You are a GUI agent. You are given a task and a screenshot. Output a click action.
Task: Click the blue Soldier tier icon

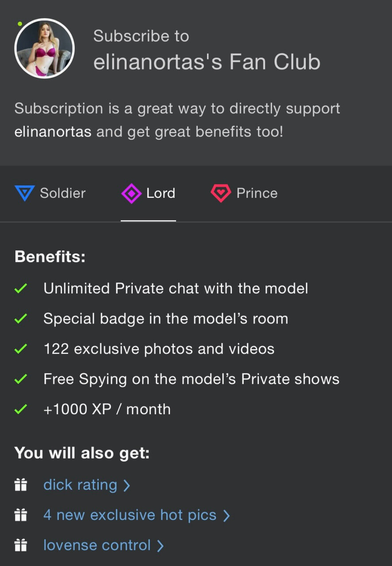pyautogui.click(x=24, y=193)
